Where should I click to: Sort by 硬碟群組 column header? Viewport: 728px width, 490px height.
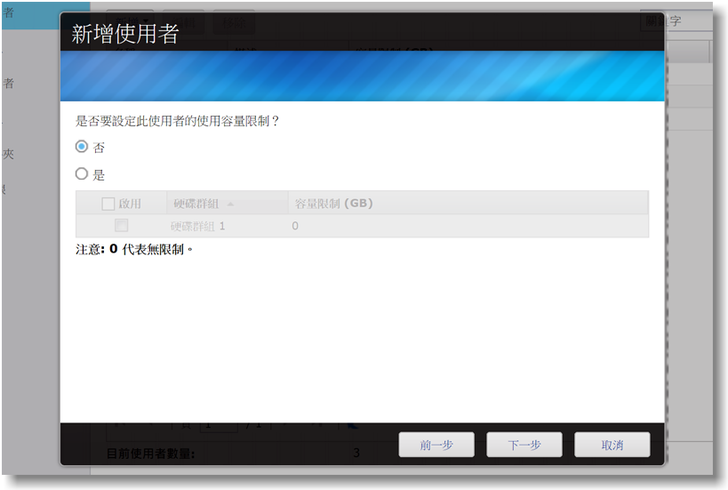coord(228,203)
